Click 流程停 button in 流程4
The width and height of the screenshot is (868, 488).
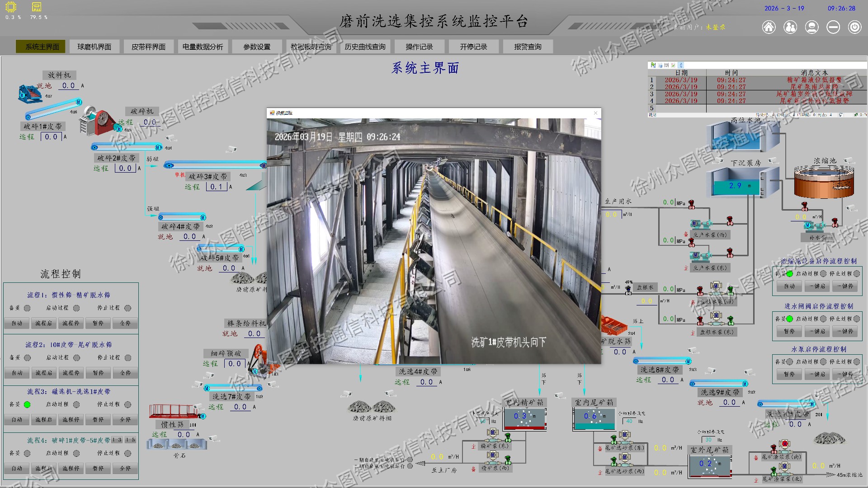[x=71, y=469]
